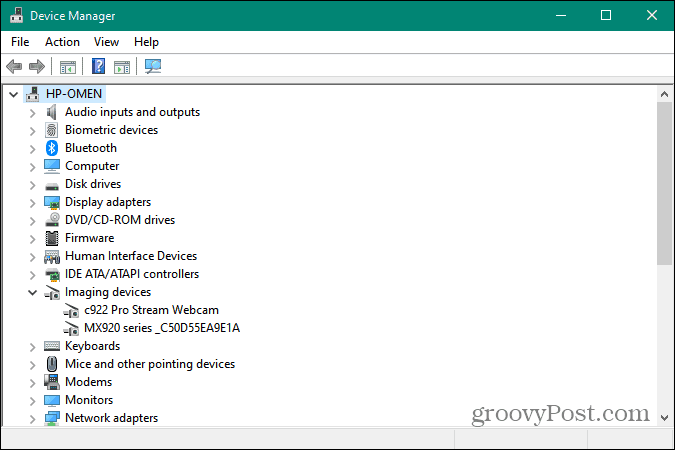Click the Monitors category icon
This screenshot has width=675, height=450.
(x=52, y=400)
